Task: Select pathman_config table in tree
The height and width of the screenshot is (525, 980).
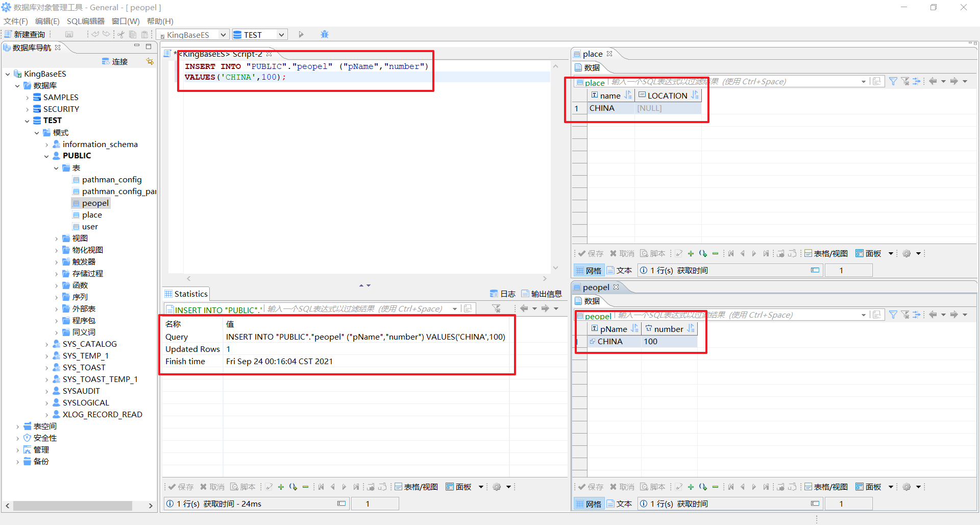Action: pos(107,180)
